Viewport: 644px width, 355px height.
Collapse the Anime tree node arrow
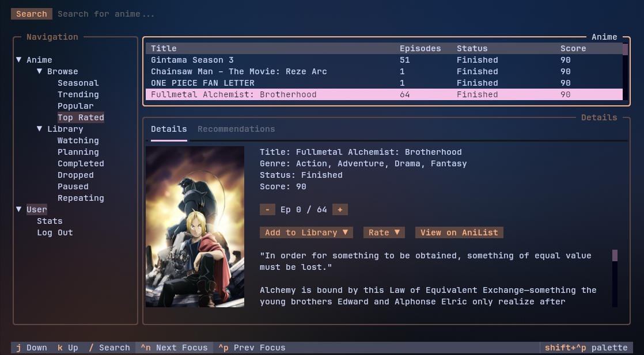(x=19, y=60)
